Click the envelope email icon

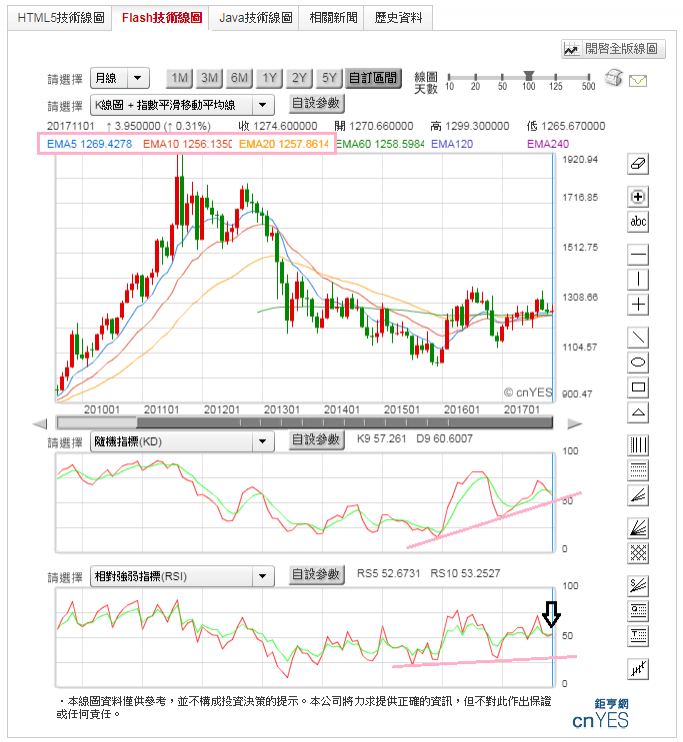pos(638,80)
